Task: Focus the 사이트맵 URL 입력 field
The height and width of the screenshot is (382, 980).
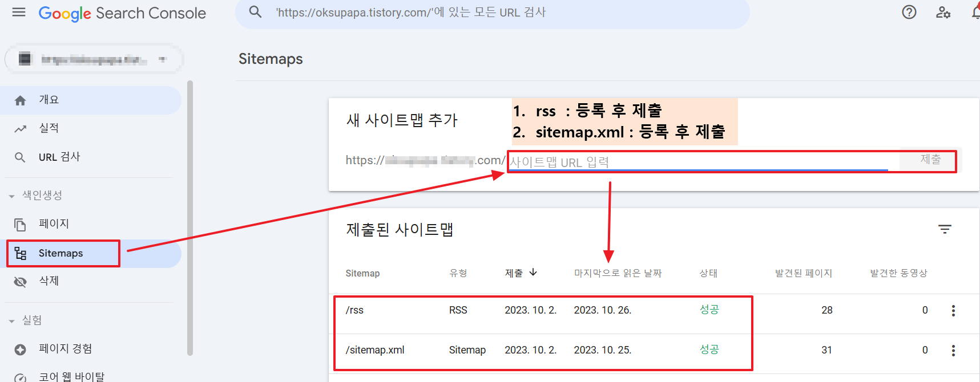Action: [x=698, y=162]
